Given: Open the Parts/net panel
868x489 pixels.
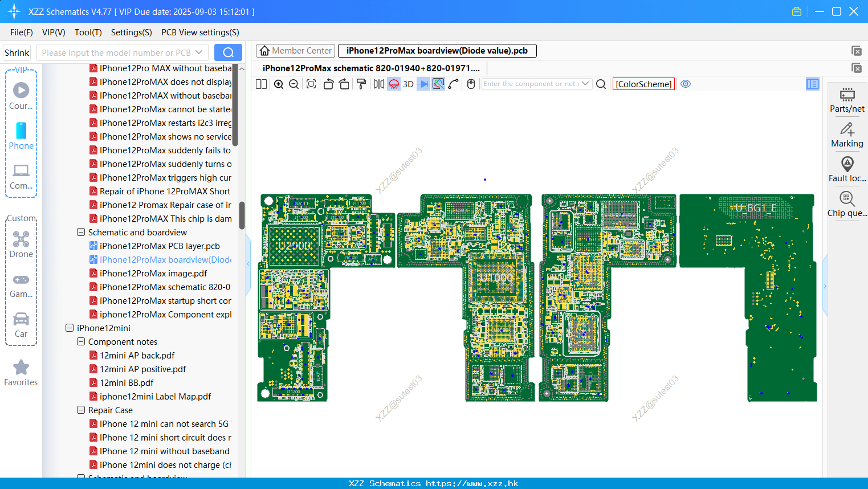Looking at the screenshot, I should [847, 100].
